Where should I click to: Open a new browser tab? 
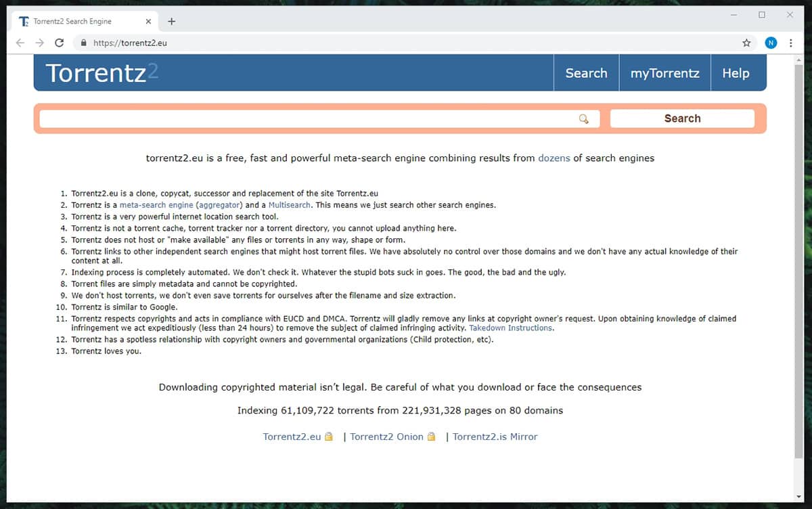tap(171, 21)
